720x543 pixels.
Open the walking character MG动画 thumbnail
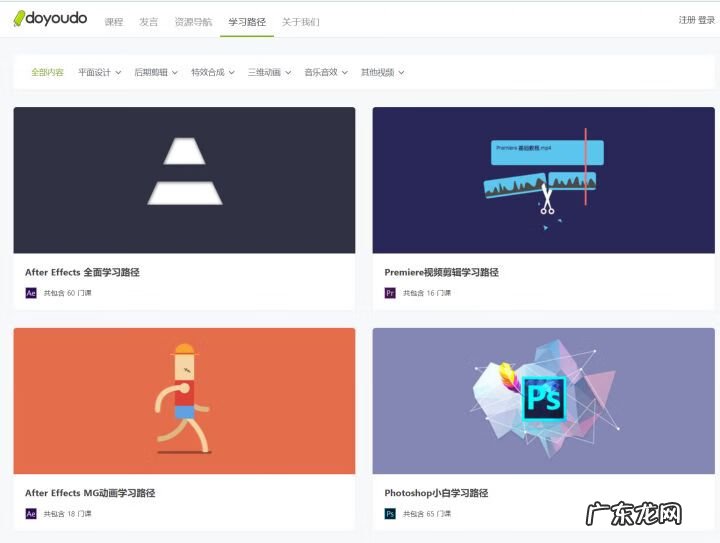(184, 401)
